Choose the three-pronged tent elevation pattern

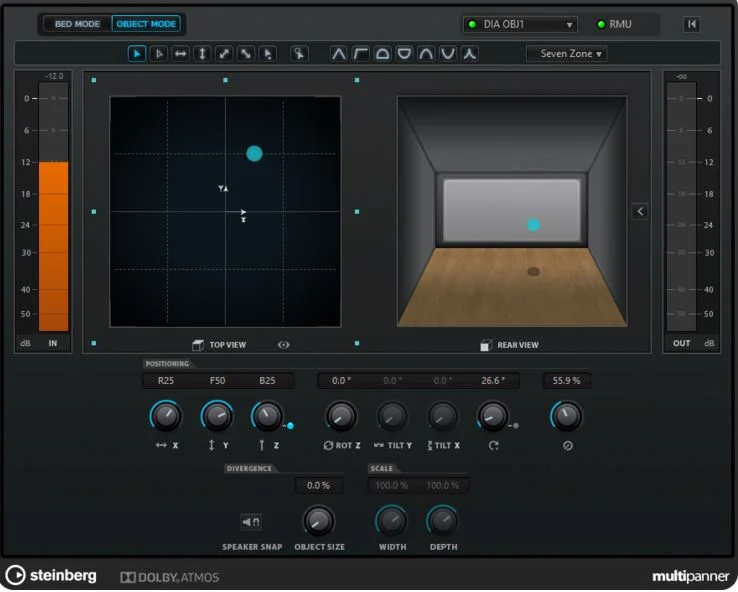coord(469,54)
